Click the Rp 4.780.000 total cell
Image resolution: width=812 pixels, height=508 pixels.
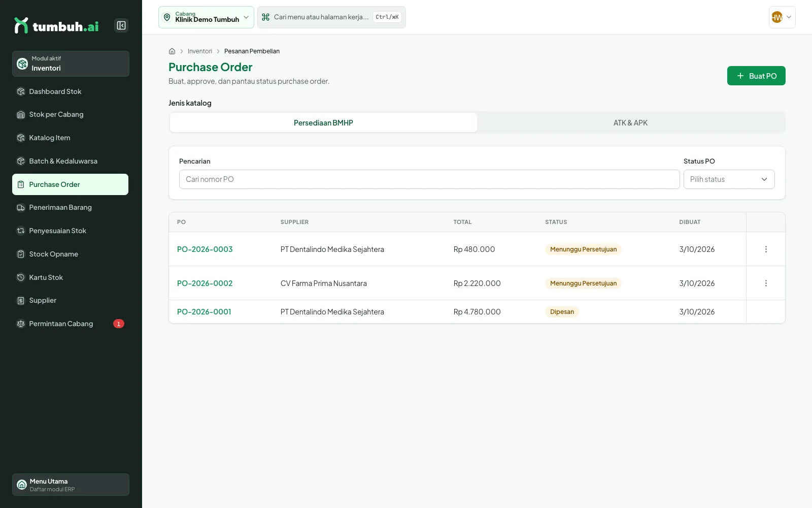coord(477,312)
